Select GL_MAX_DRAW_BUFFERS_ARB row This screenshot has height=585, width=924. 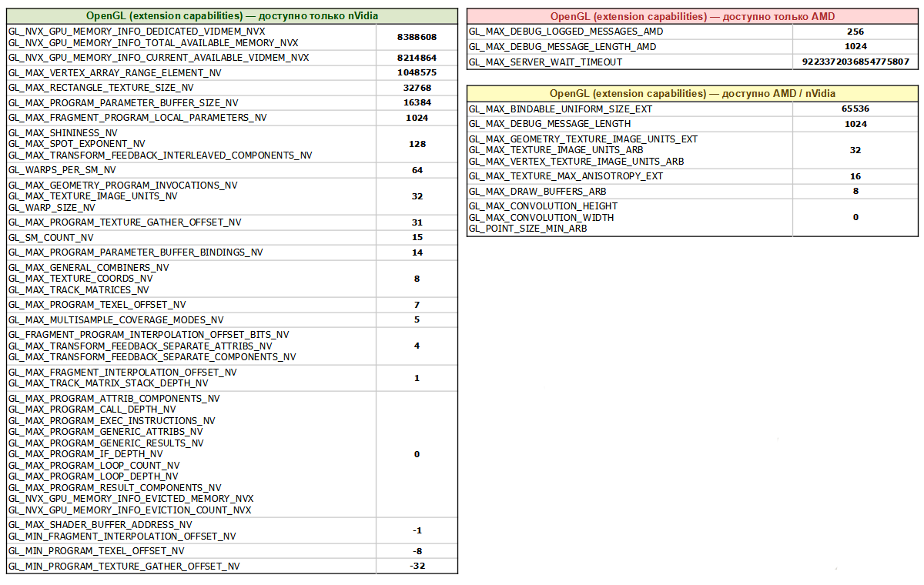(x=692, y=191)
